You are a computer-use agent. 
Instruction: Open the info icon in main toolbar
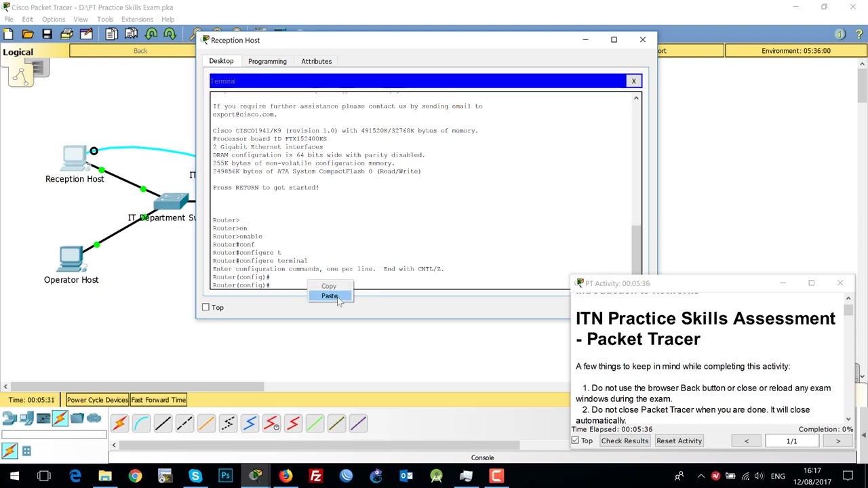coord(840,34)
